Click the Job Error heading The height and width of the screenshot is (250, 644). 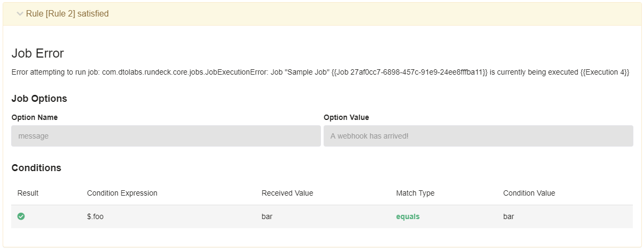click(x=38, y=53)
